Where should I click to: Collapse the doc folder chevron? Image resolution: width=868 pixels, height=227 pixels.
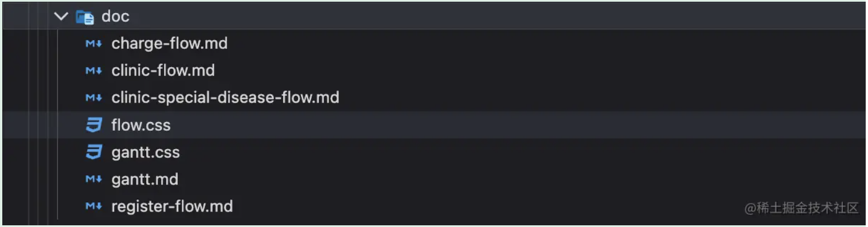60,17
